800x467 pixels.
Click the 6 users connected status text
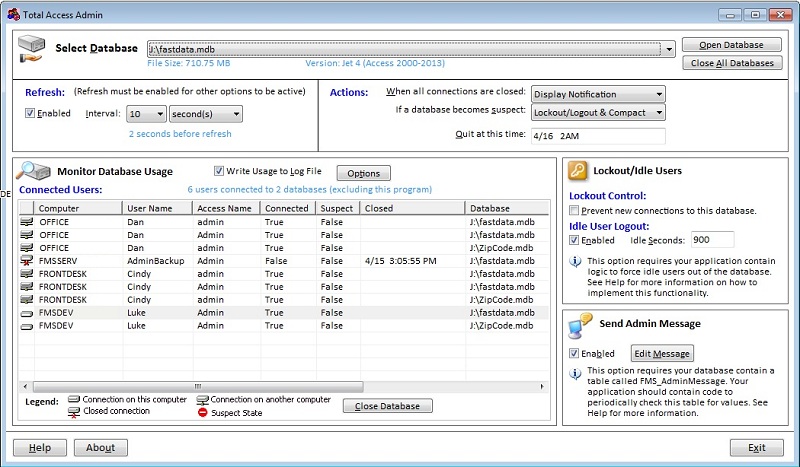pyautogui.click(x=310, y=189)
